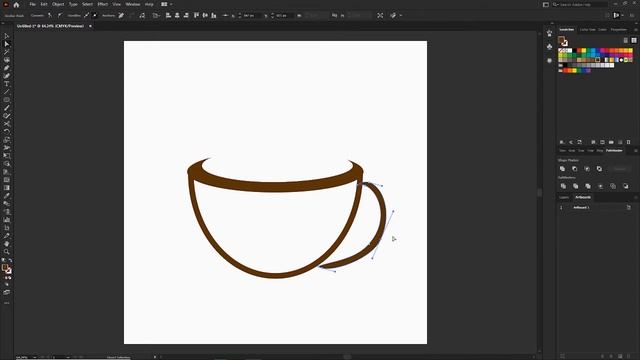Select the Paintbrush tool
This screenshot has height=360, width=640.
pos(7,108)
